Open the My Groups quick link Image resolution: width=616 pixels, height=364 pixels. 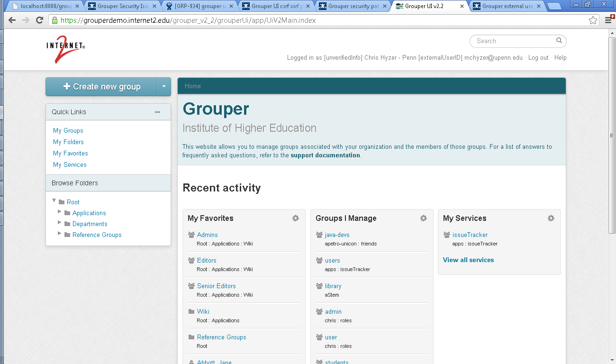point(68,130)
